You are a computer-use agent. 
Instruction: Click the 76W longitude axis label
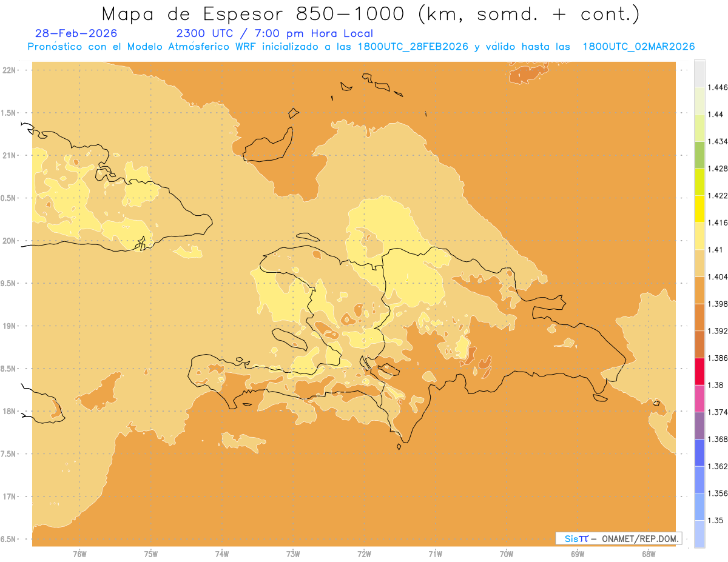click(79, 554)
